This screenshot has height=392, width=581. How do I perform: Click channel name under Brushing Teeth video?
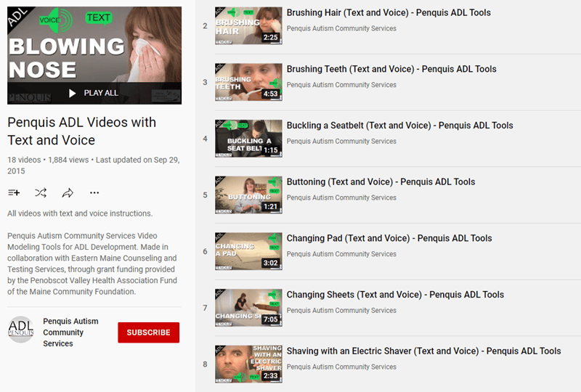341,85
